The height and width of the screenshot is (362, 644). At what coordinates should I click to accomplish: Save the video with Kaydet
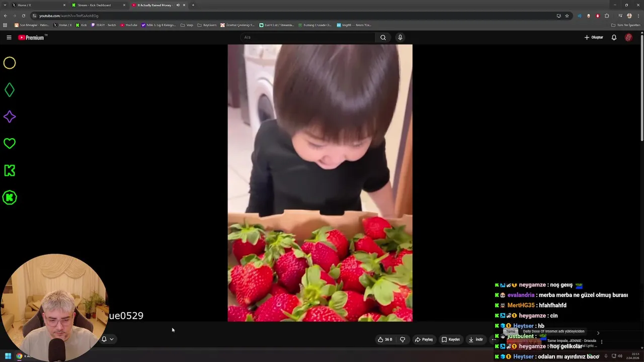click(451, 339)
